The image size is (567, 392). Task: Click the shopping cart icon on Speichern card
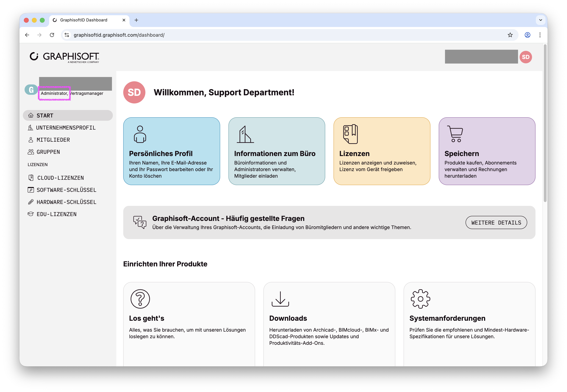[x=455, y=134]
